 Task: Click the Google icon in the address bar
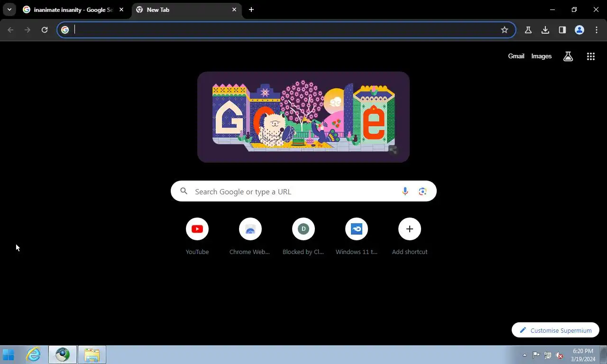click(x=65, y=30)
